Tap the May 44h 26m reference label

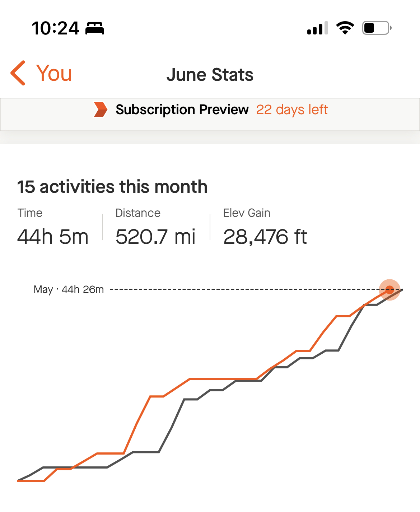69,289
